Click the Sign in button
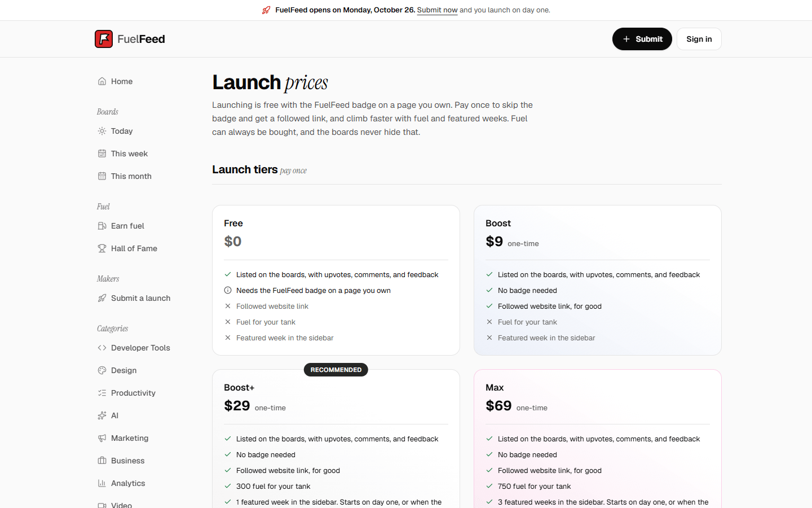 point(699,39)
